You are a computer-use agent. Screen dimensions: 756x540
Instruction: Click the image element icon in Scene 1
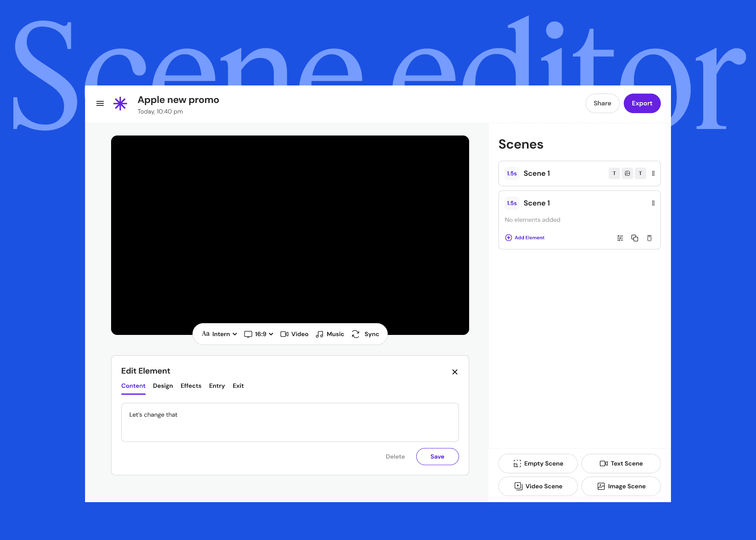pos(627,173)
